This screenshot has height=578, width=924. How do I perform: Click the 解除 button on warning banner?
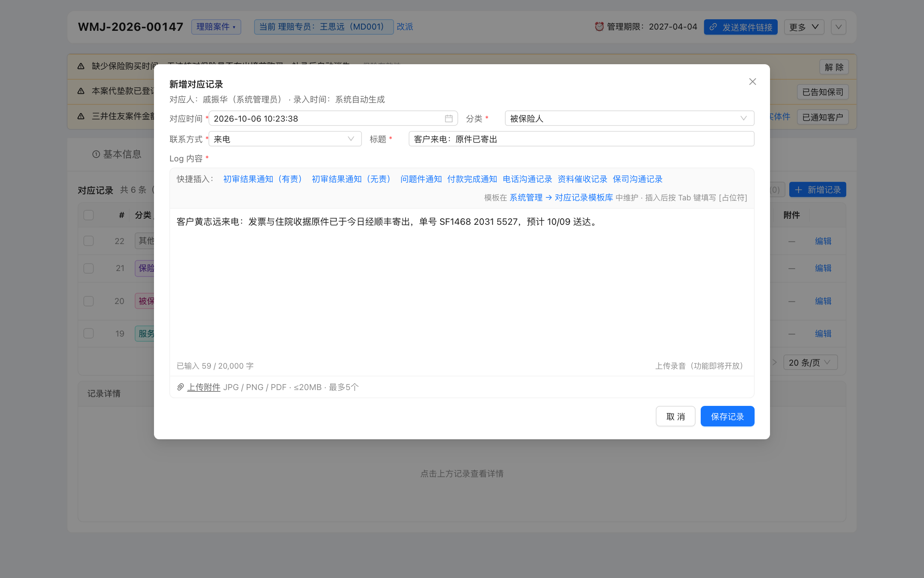point(834,67)
